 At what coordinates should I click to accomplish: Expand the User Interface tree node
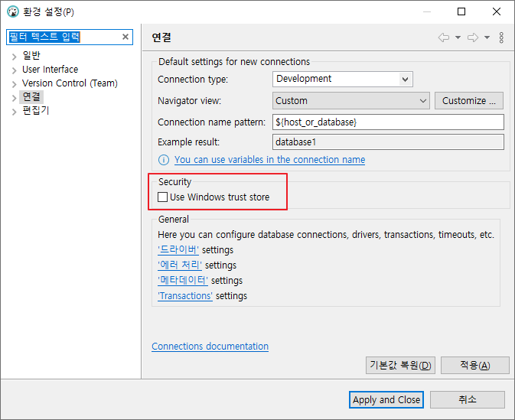point(14,70)
